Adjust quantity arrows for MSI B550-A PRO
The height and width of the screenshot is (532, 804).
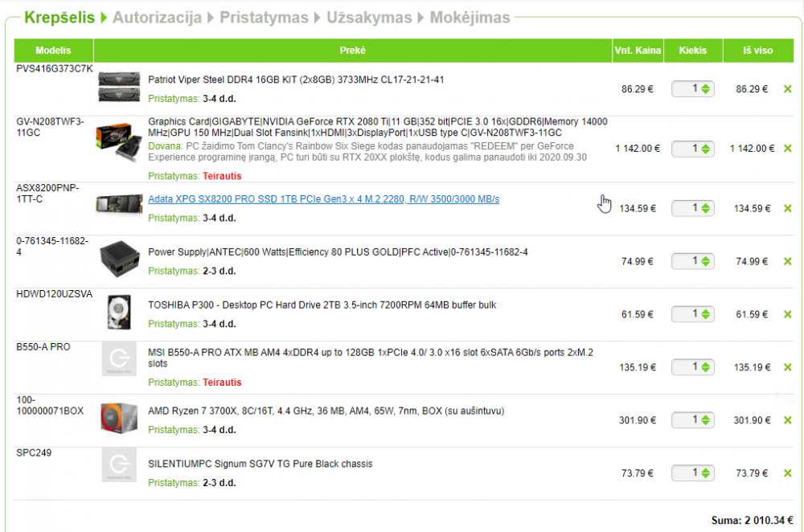click(x=706, y=367)
